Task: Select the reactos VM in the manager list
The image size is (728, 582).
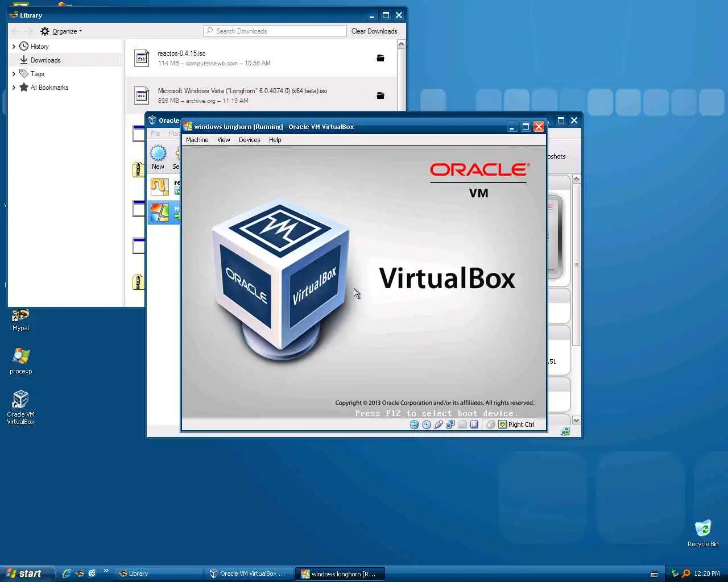Action: tap(164, 186)
